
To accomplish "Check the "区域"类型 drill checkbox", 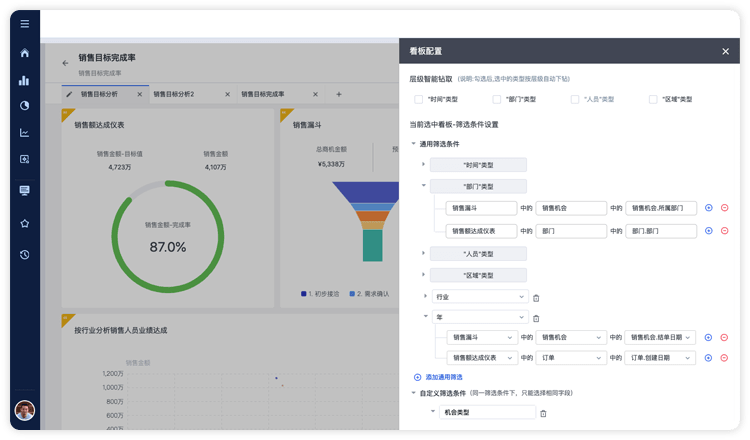I will pos(653,99).
